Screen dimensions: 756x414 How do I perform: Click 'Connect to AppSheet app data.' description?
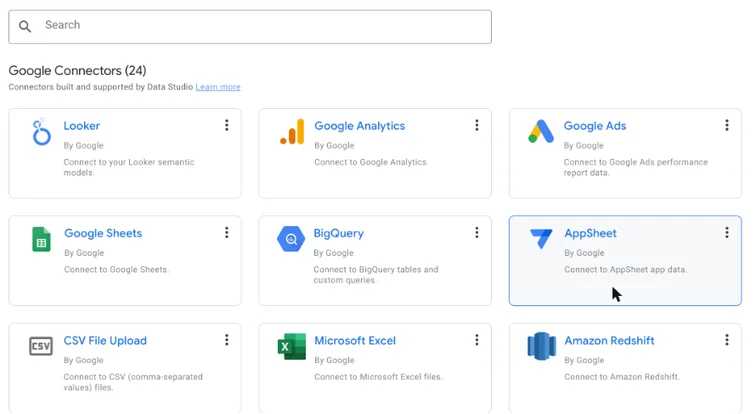click(x=626, y=270)
